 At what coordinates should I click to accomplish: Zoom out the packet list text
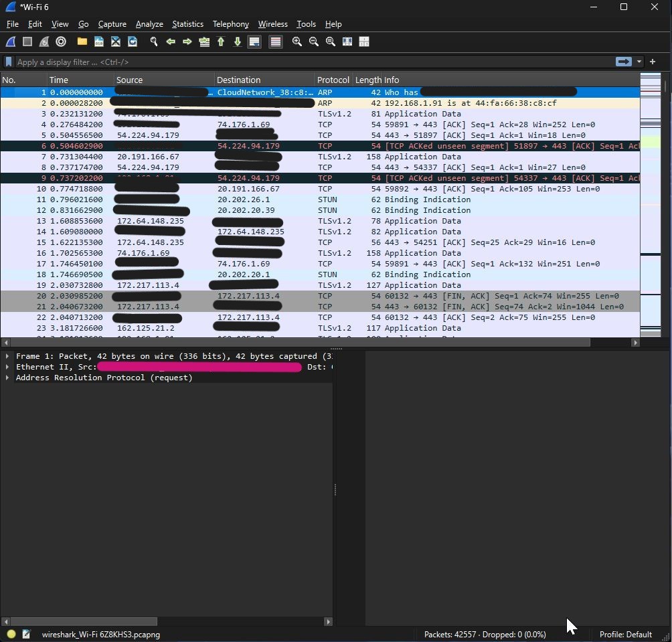(x=314, y=42)
